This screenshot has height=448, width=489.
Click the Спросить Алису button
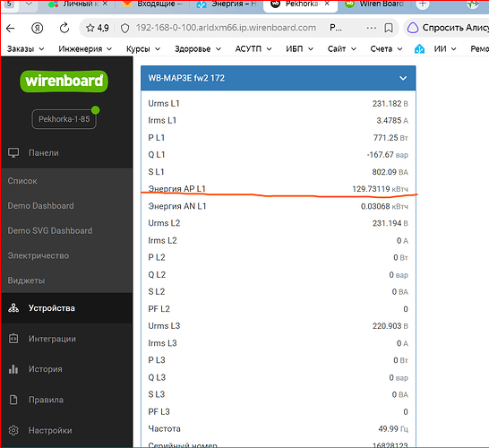(x=447, y=28)
